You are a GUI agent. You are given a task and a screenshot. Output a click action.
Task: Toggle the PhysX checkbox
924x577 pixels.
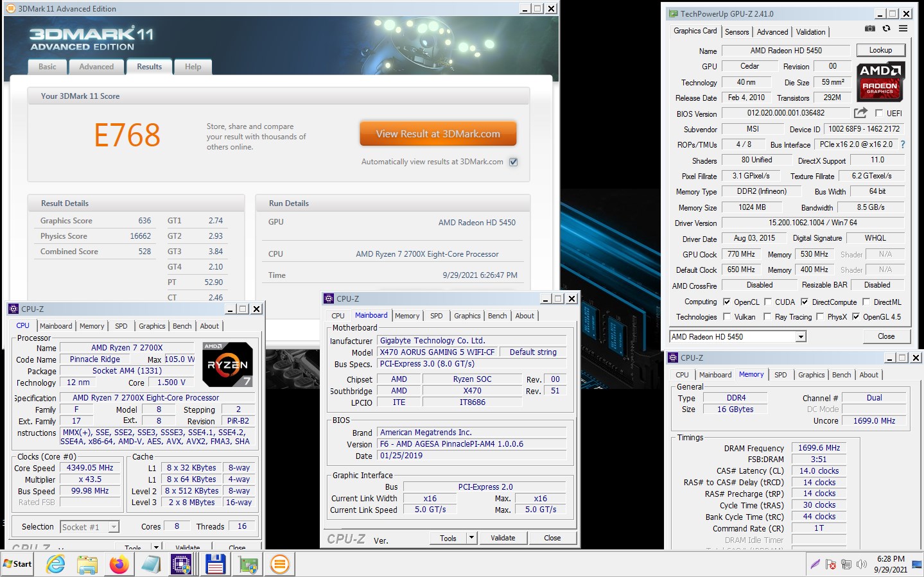click(819, 316)
